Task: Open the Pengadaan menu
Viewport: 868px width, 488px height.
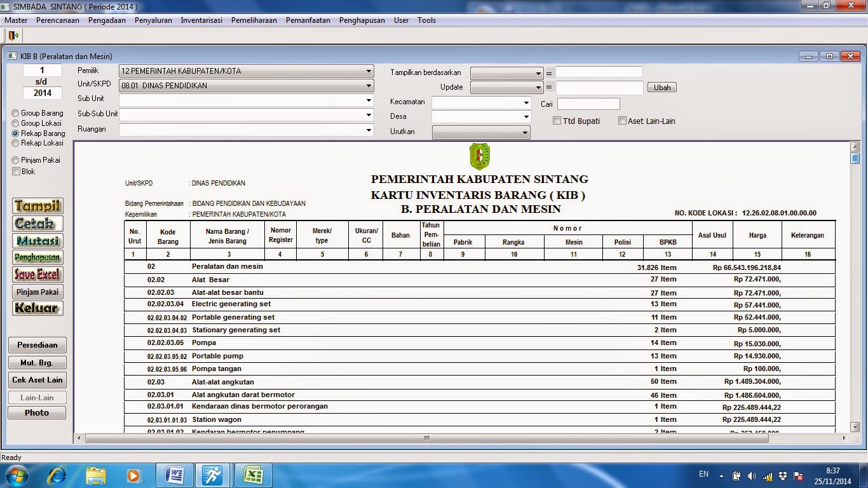Action: point(107,20)
